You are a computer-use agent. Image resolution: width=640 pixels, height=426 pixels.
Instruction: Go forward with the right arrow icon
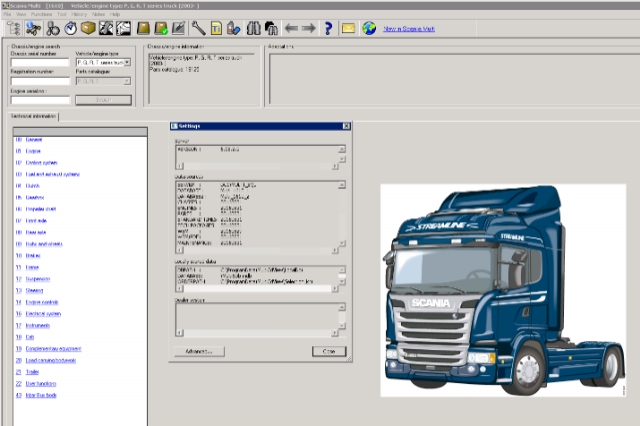309,29
